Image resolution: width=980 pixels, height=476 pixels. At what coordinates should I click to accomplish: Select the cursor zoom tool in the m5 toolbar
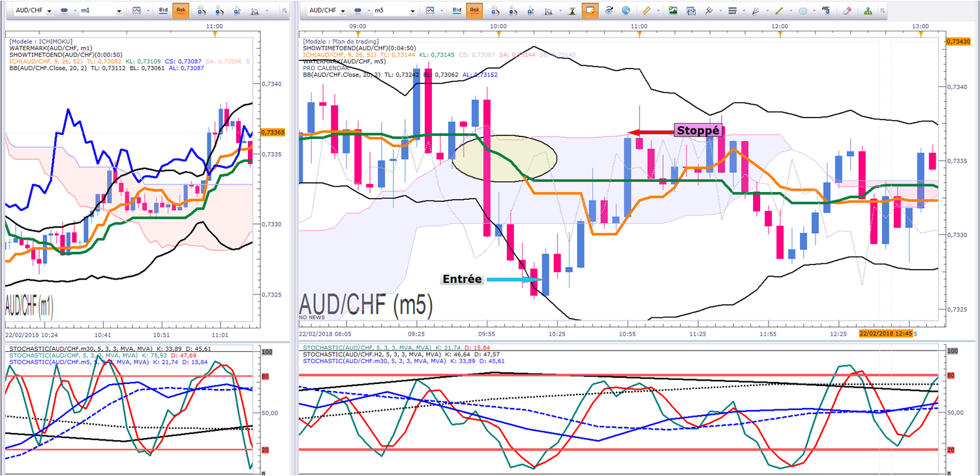[x=530, y=10]
